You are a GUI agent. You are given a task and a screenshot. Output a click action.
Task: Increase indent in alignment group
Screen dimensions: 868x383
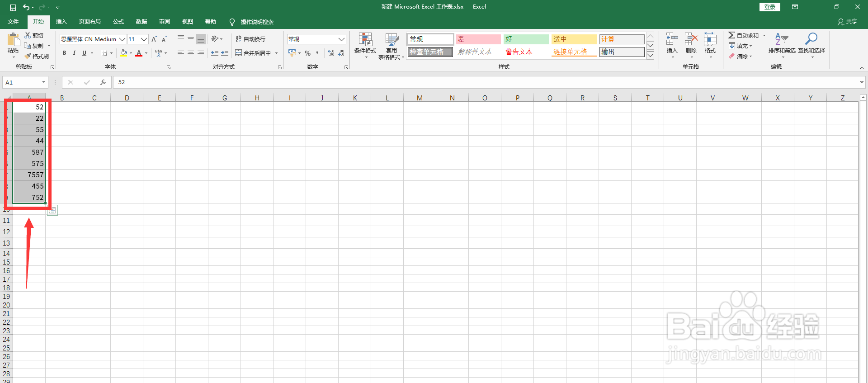click(x=225, y=53)
